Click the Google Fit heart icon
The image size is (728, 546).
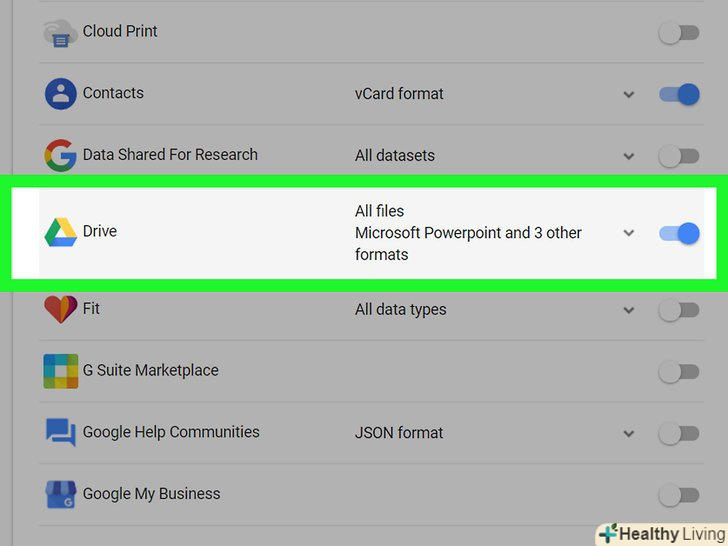coord(60,309)
